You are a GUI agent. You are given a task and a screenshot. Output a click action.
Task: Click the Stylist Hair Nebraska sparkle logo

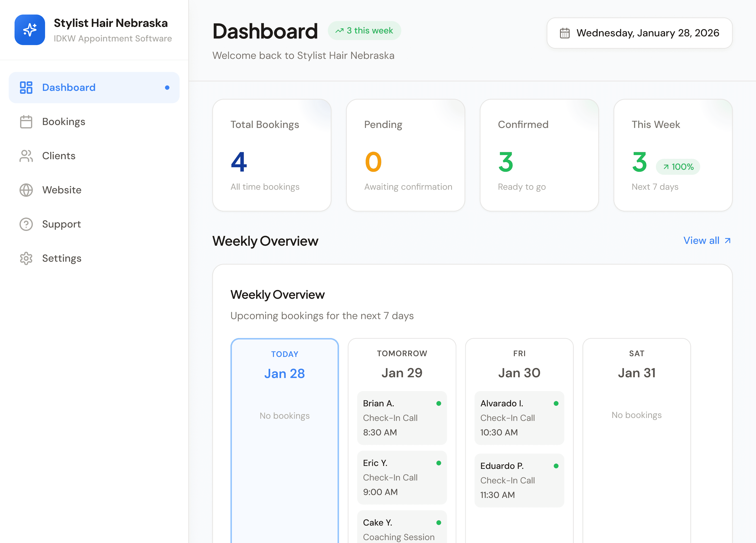coord(30,30)
